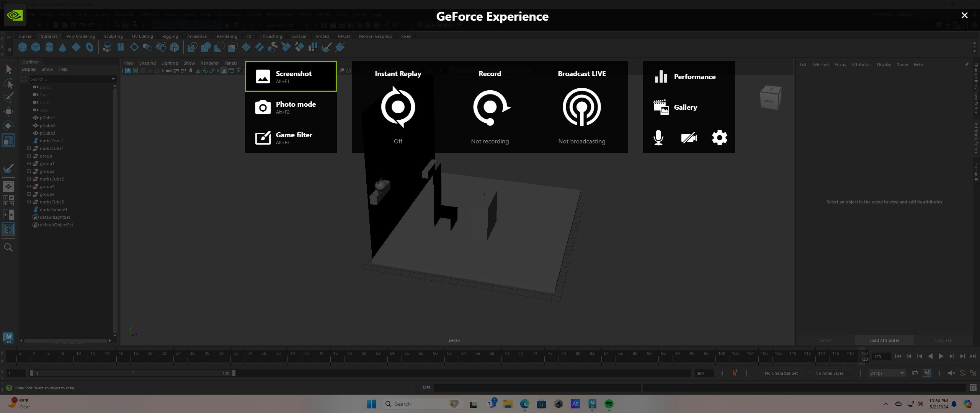This screenshot has width=980, height=413.
Task: Click the Instant Replay circular icon
Action: tap(398, 107)
